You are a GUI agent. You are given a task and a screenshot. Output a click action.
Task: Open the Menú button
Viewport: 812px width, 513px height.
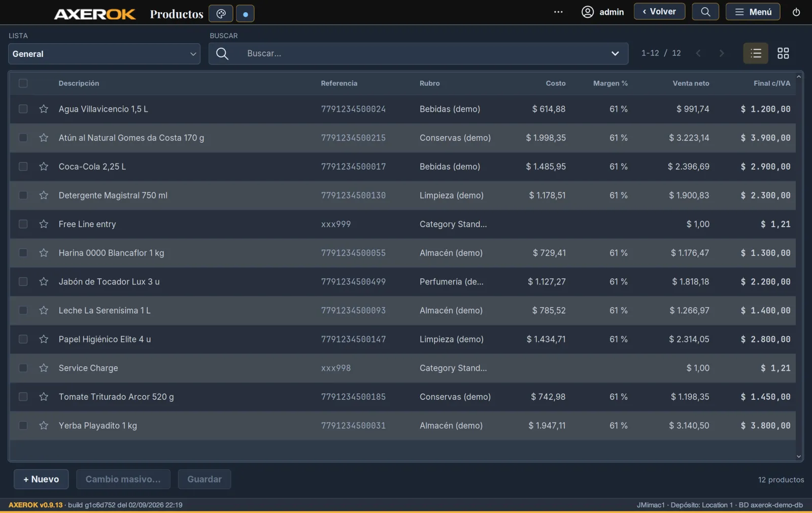[x=753, y=12]
